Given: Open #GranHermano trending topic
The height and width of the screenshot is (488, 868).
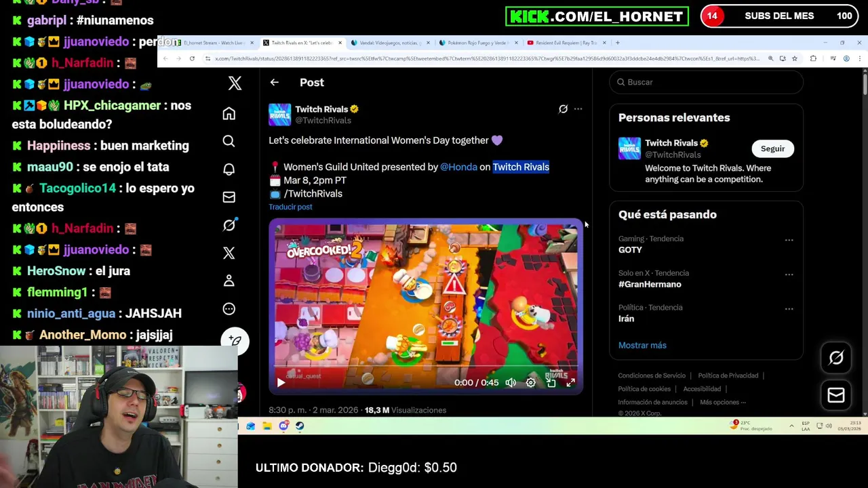Looking at the screenshot, I should [x=650, y=284].
